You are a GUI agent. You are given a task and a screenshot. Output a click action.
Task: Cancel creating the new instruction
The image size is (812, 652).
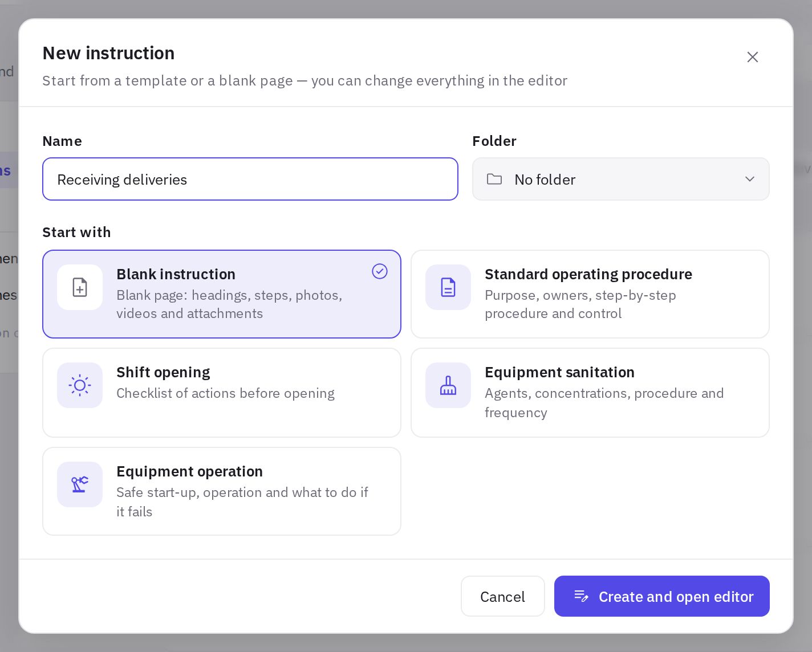pos(503,596)
